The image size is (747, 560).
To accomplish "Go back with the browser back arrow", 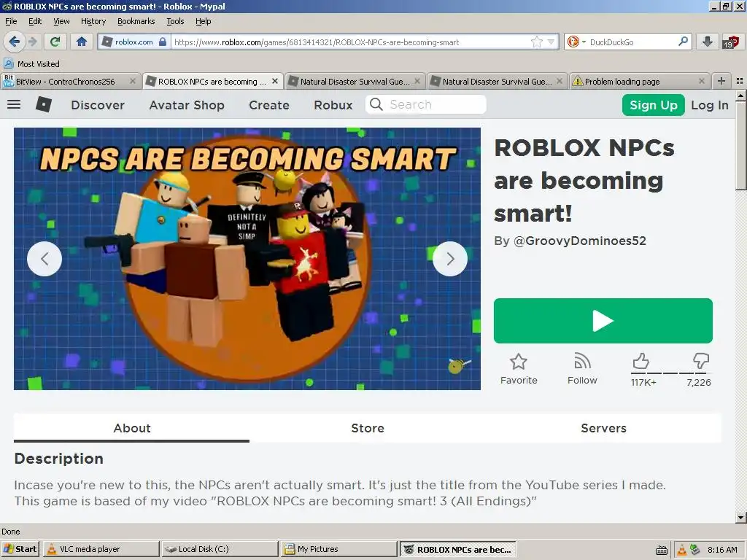I will coord(15,42).
